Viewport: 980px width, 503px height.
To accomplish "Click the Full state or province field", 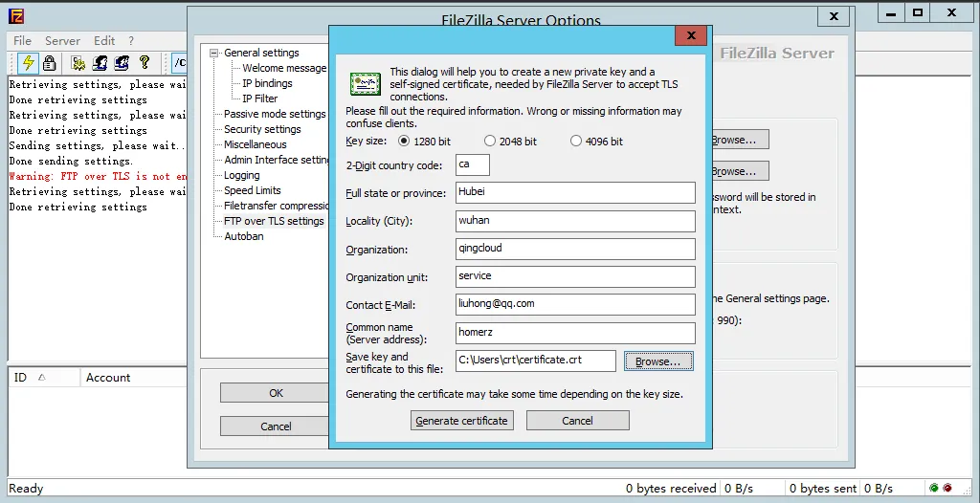I will tap(575, 192).
